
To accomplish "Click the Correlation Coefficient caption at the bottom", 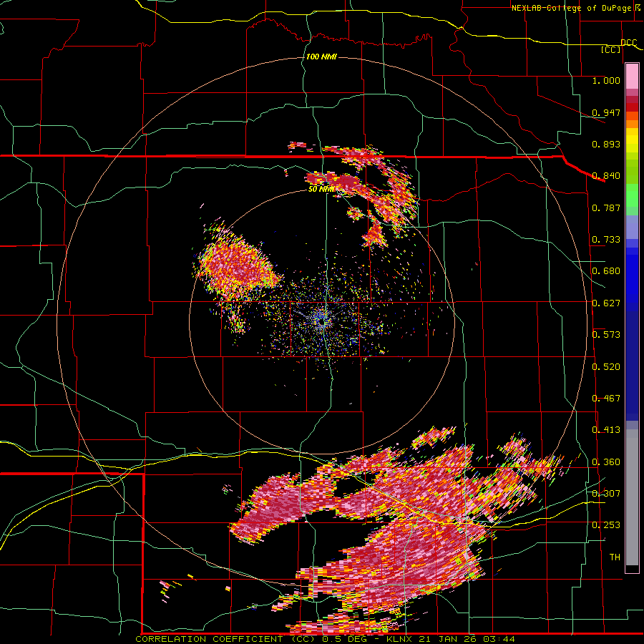I will click(x=325, y=639).
